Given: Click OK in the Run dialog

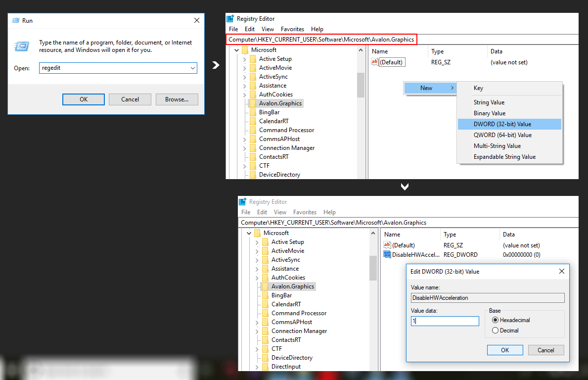Looking at the screenshot, I should (x=84, y=99).
